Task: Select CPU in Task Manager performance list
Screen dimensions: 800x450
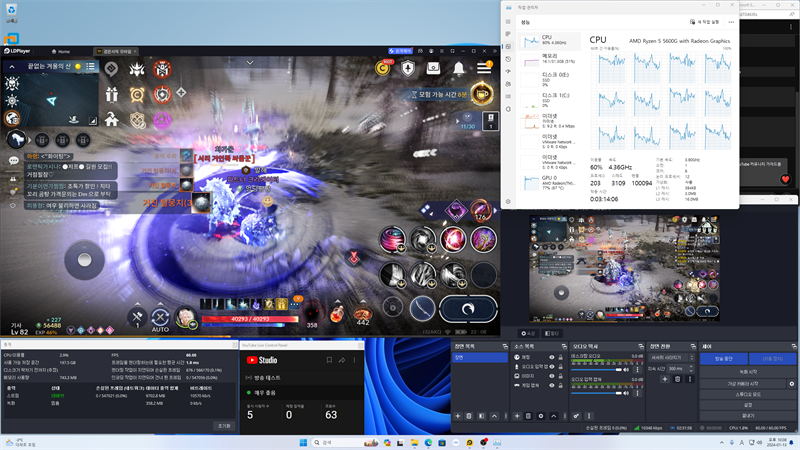Action: (x=550, y=40)
